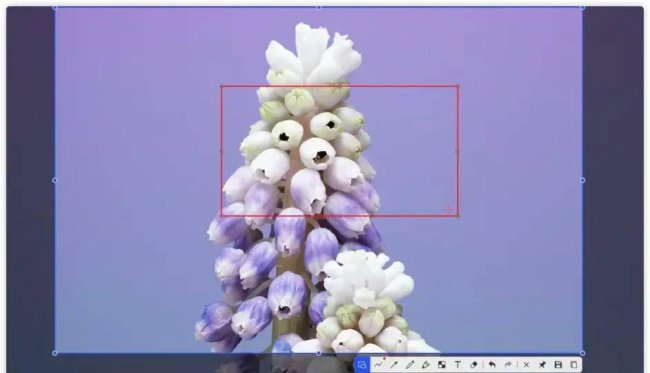
Task: Undo the last annotation
Action: click(x=492, y=365)
